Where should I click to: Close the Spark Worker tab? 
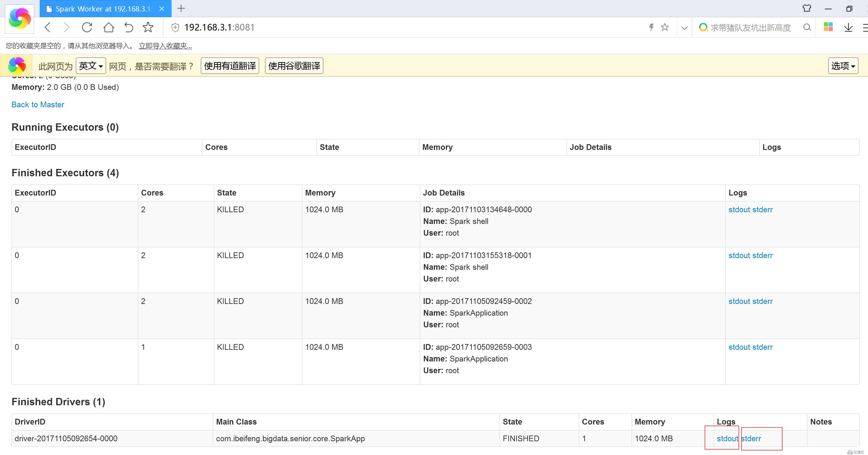pos(162,9)
